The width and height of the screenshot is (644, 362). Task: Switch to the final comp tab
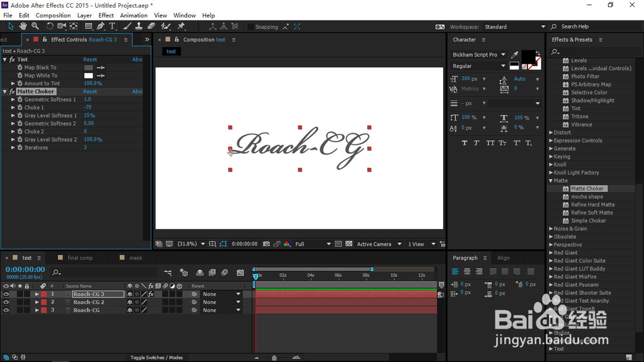click(x=80, y=258)
